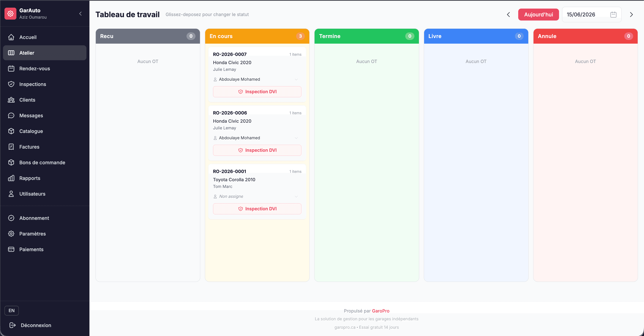Image resolution: width=644 pixels, height=336 pixels.
Task: Click the Abonnement badge check icon
Action: (11, 218)
